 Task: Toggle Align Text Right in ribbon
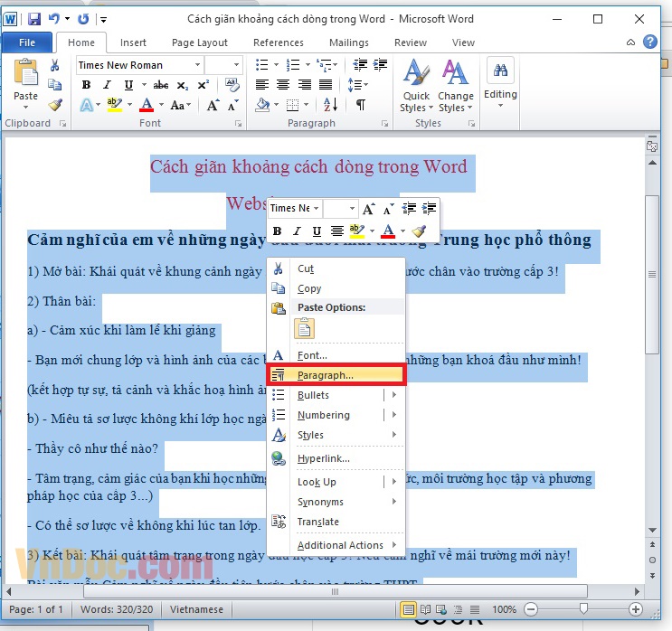click(x=304, y=85)
